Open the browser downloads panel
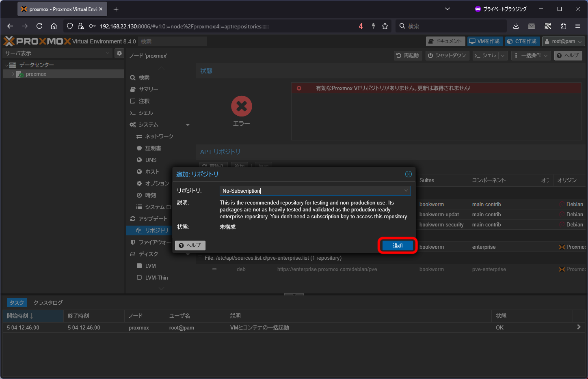 point(516,26)
